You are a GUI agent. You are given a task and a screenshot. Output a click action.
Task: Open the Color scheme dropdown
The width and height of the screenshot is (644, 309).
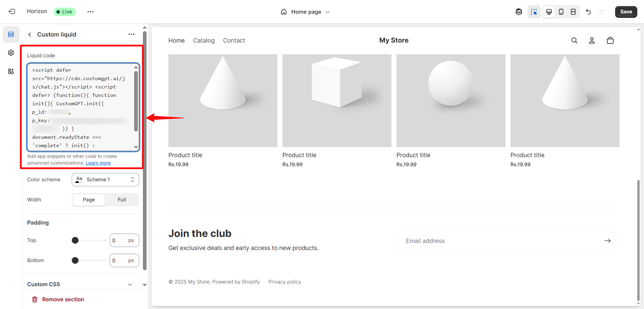tap(105, 180)
